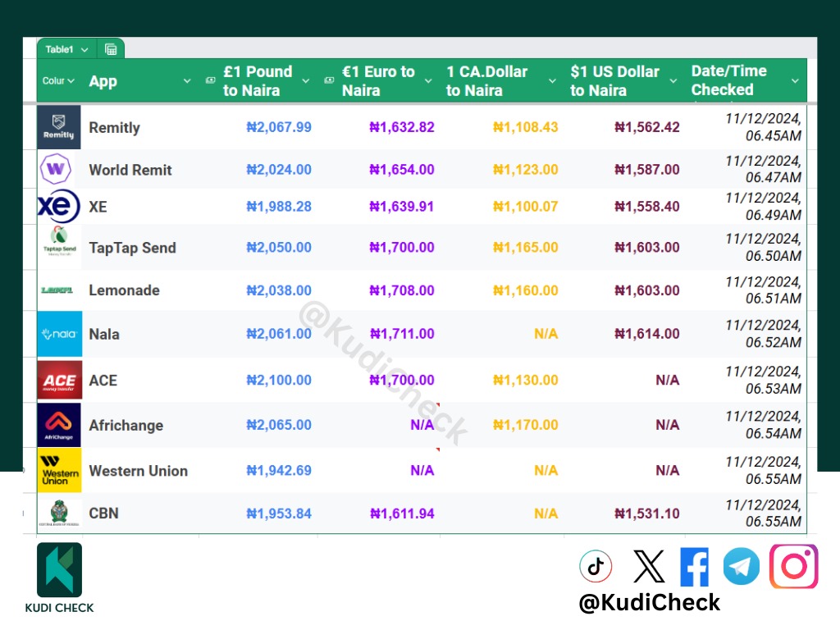Screen dimensions: 840x630
Task: Click the Africhange logo
Action: point(59,426)
